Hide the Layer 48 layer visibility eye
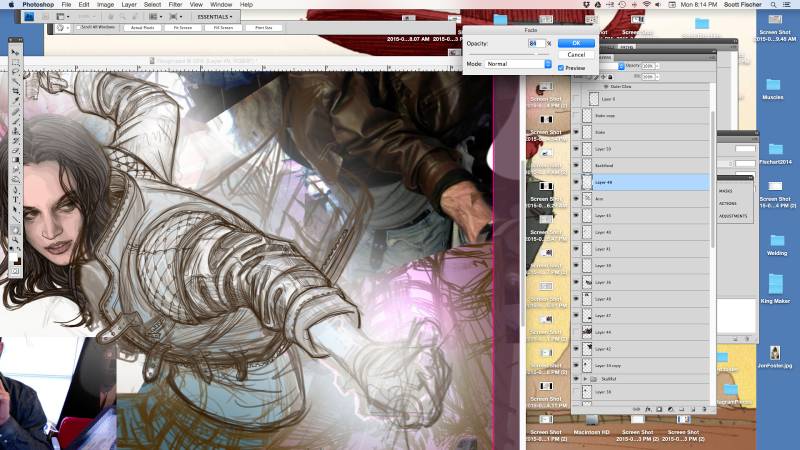This screenshot has height=450, width=800. pyautogui.click(x=576, y=183)
